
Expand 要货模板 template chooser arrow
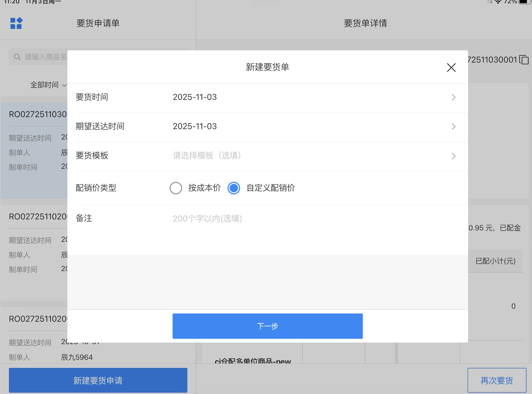(x=453, y=156)
